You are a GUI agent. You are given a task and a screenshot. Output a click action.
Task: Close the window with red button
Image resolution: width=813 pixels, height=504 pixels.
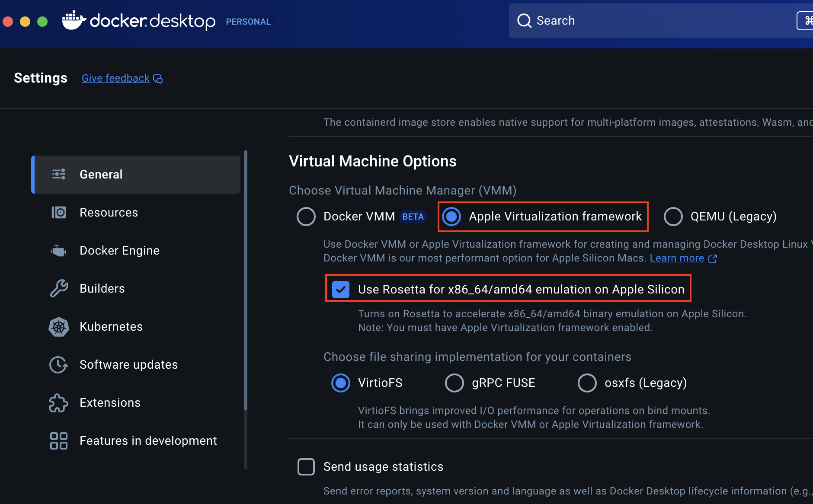click(8, 21)
